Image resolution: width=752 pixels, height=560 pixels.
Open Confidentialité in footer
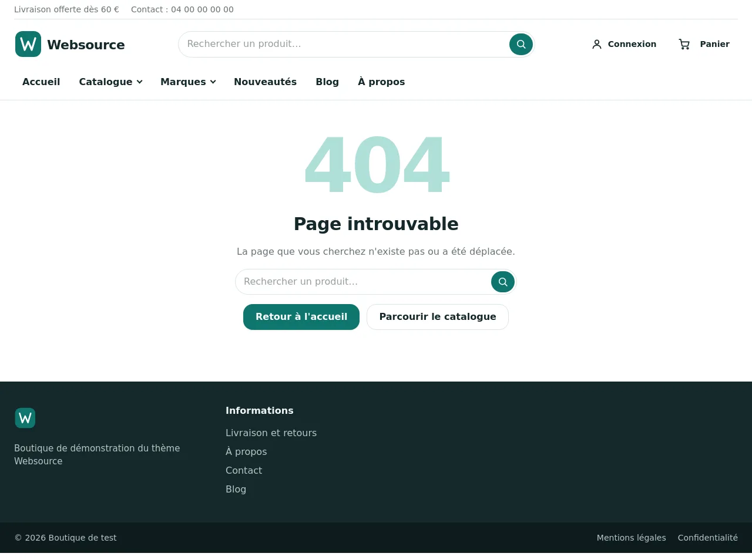707,538
